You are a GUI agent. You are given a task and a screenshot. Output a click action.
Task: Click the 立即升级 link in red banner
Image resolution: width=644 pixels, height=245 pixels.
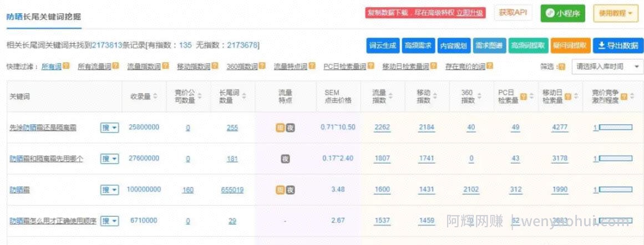tap(470, 13)
